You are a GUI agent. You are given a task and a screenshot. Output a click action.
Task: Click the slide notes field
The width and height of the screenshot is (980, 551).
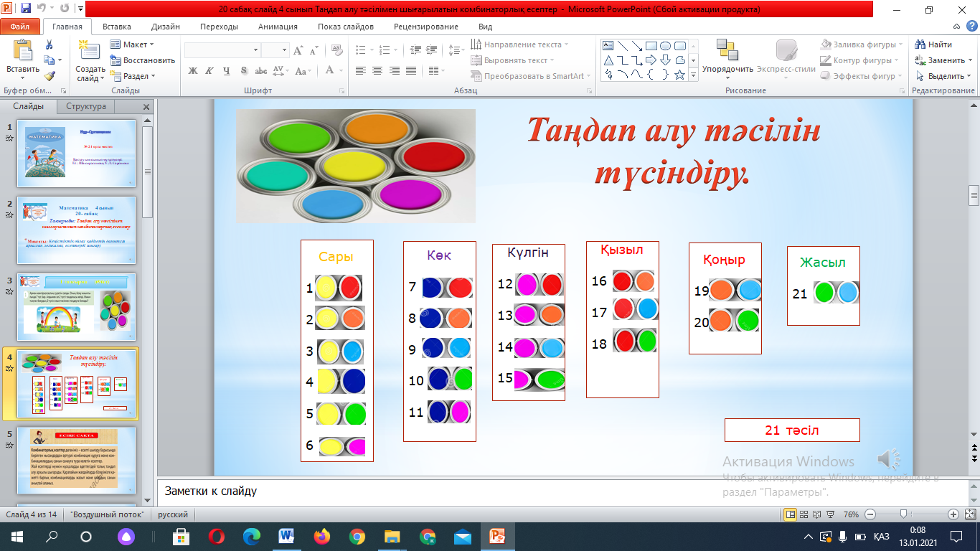pyautogui.click(x=562, y=492)
